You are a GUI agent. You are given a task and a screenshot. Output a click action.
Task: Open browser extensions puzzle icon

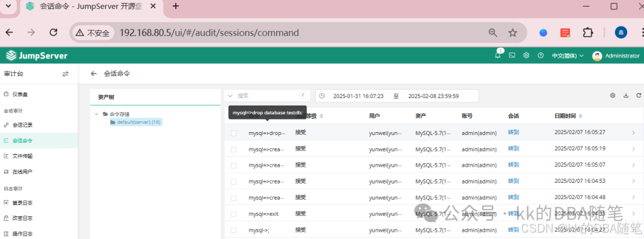pos(588,32)
